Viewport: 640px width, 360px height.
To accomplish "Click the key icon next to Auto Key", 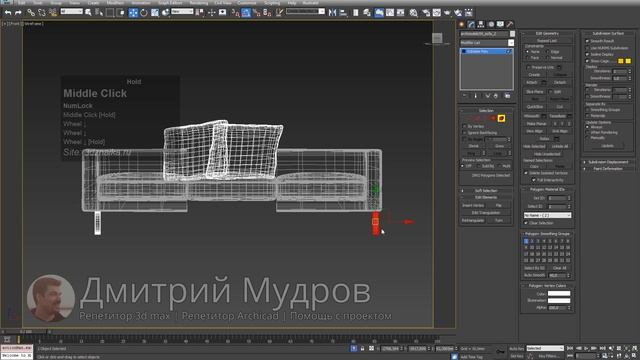I will coord(500,351).
